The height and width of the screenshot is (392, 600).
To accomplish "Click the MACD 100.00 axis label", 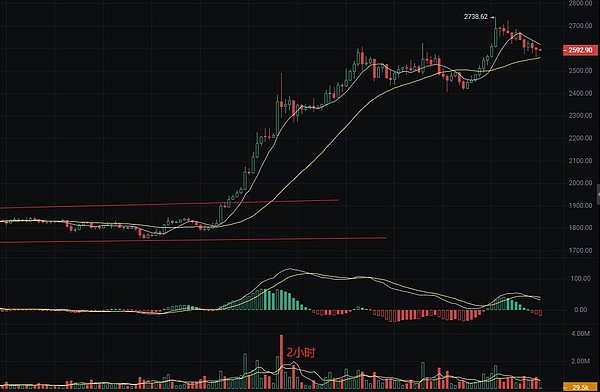I will [x=581, y=279].
